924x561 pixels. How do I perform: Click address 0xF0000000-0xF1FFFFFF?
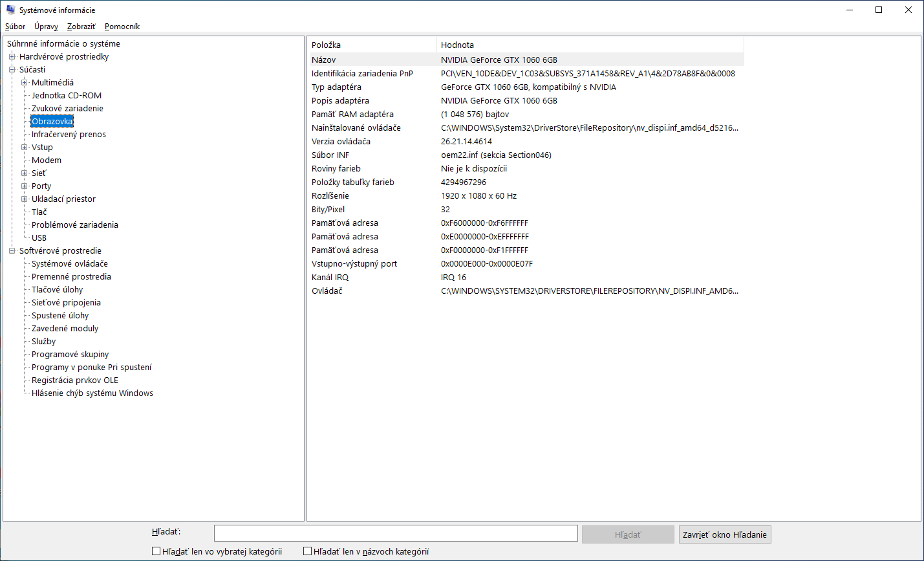pyautogui.click(x=484, y=250)
